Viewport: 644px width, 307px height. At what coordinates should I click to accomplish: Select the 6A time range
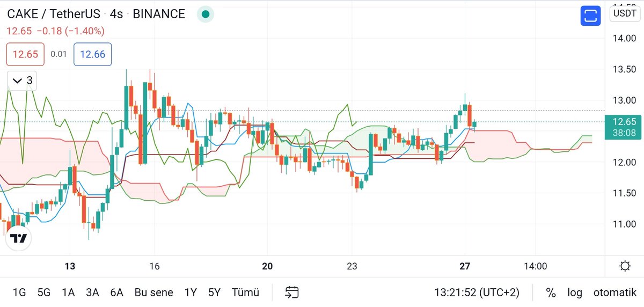pyautogui.click(x=116, y=293)
